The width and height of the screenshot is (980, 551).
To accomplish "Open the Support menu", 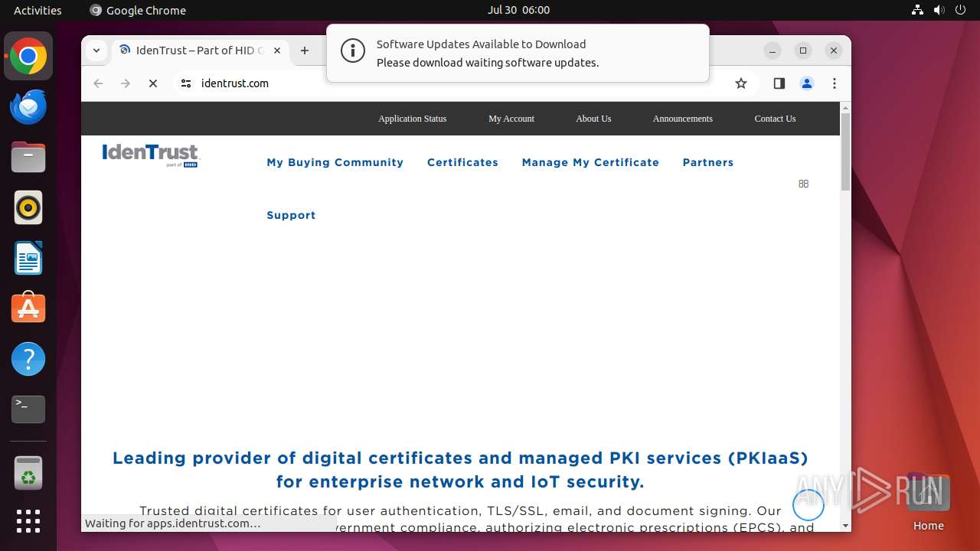I will [291, 215].
